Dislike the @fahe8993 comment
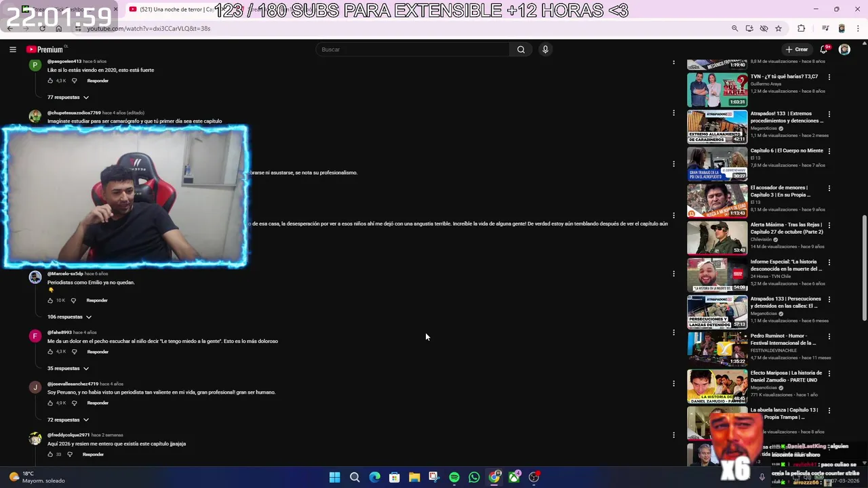 (75, 352)
